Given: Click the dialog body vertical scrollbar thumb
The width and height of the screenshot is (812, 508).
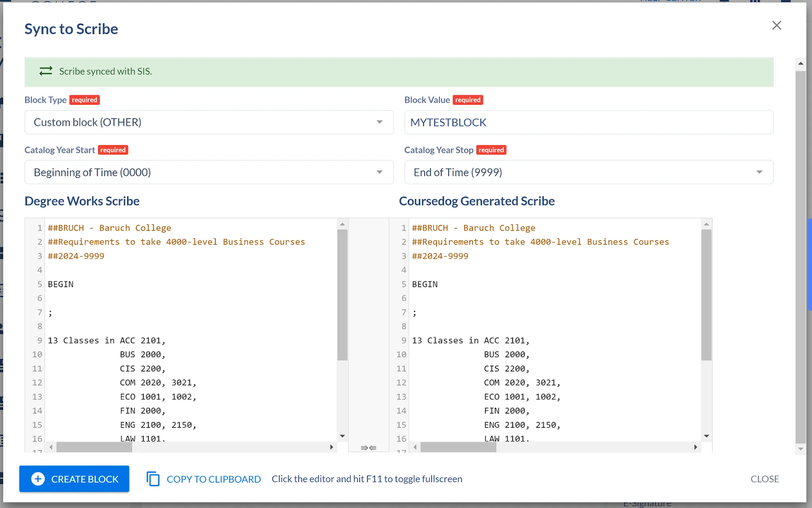Looking at the screenshot, I should click(x=801, y=257).
